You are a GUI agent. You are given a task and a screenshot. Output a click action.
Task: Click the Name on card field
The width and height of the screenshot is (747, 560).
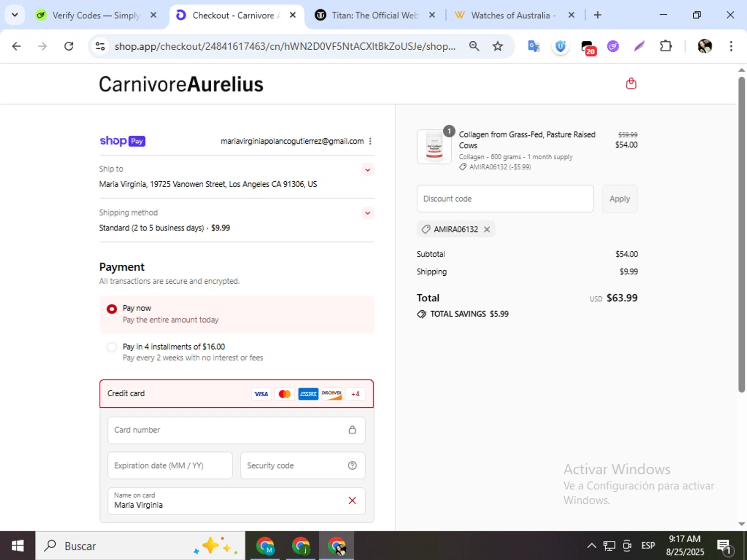236,501
